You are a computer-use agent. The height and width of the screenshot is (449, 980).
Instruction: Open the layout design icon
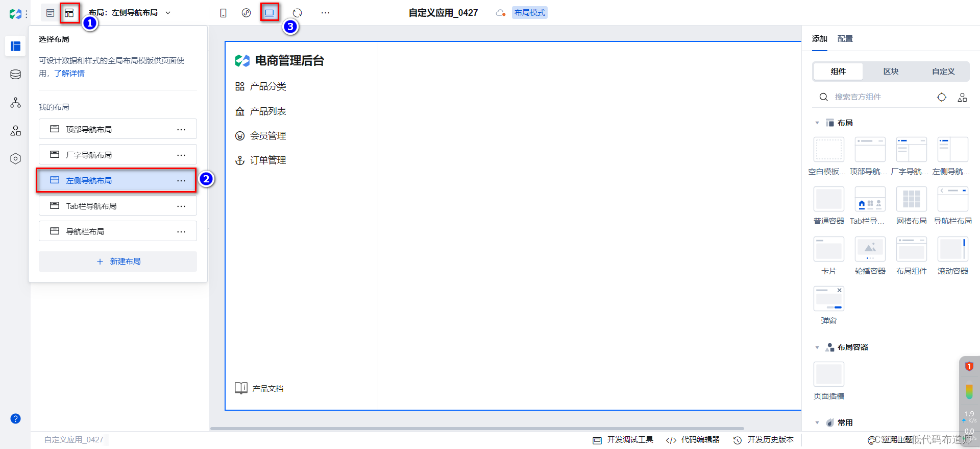[69, 13]
